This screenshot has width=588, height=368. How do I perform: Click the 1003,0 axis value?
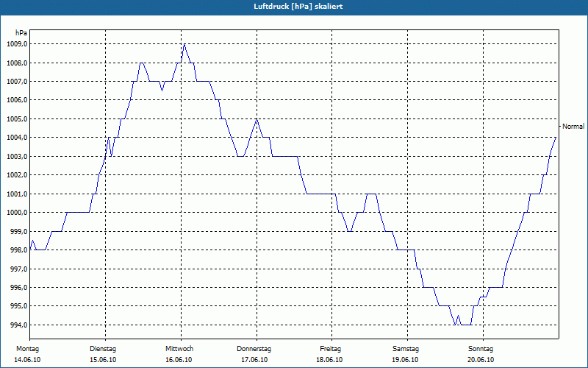[17, 157]
